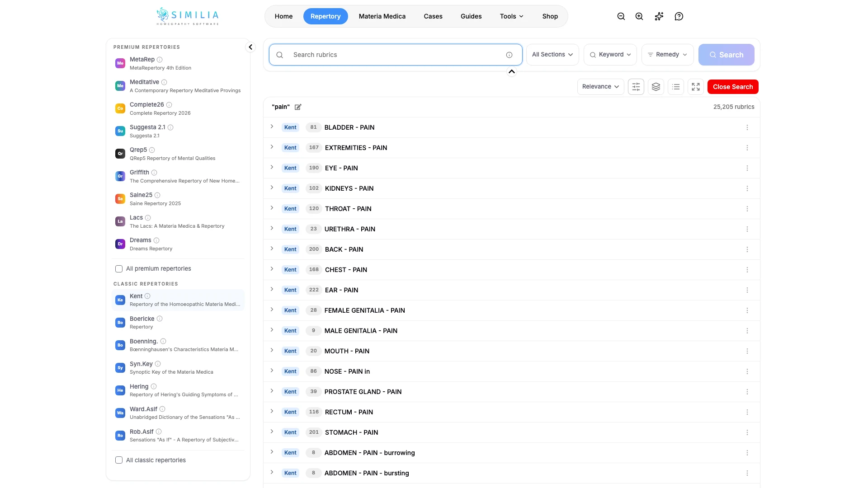Screen dimensions: 868x488
Task: Open options menu for EYE - PAIN
Action: coord(747,168)
